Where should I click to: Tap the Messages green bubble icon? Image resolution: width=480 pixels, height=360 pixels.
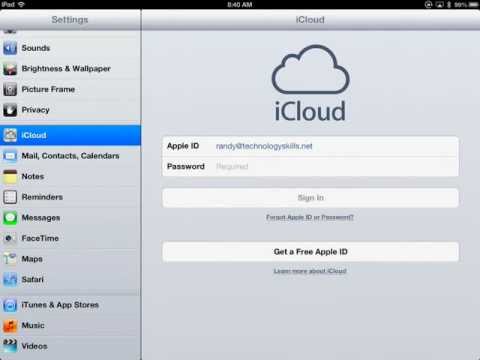[x=10, y=218]
